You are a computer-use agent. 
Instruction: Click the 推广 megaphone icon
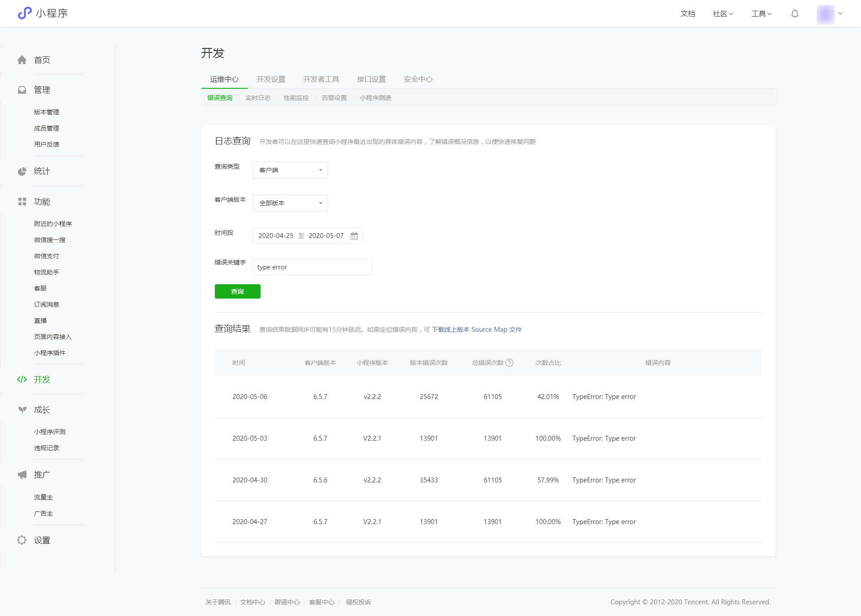pos(22,475)
